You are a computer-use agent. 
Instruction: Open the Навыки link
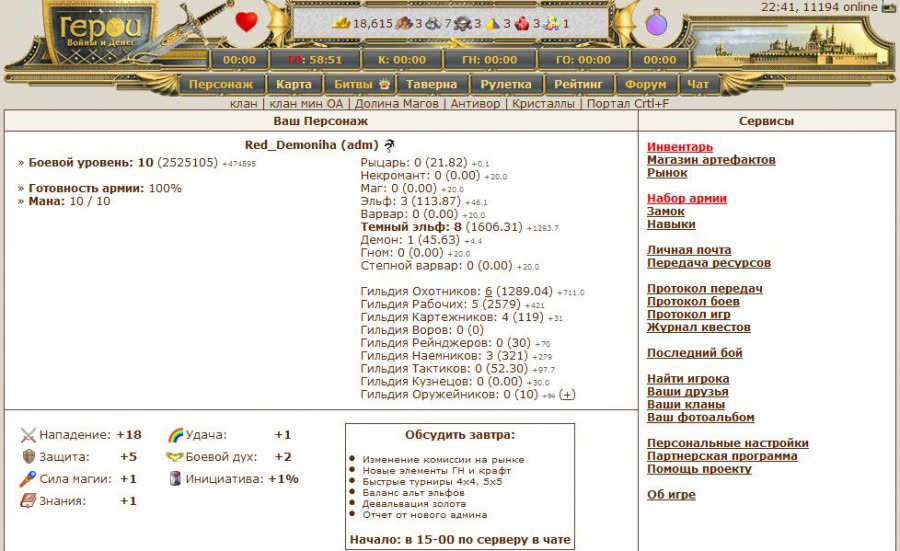tap(671, 224)
